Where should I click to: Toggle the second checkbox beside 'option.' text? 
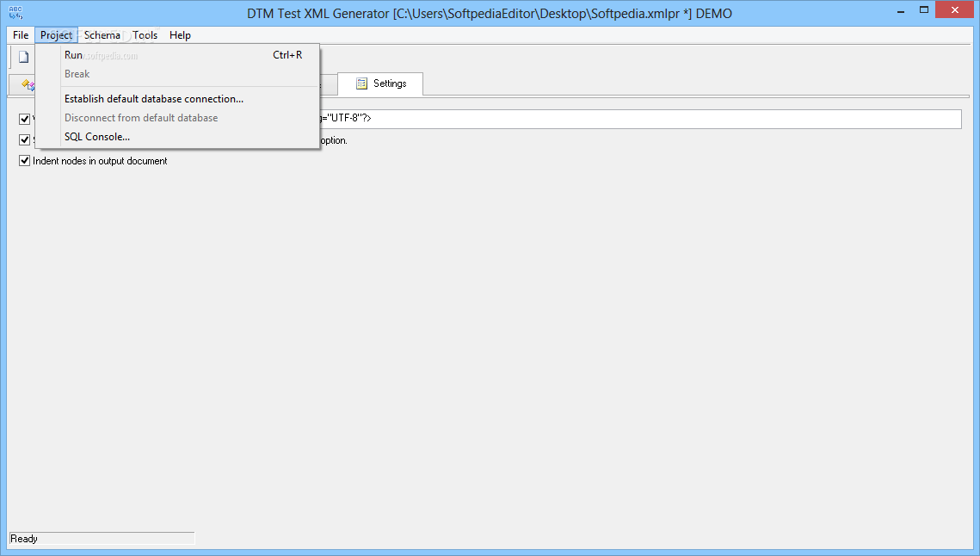[24, 139]
